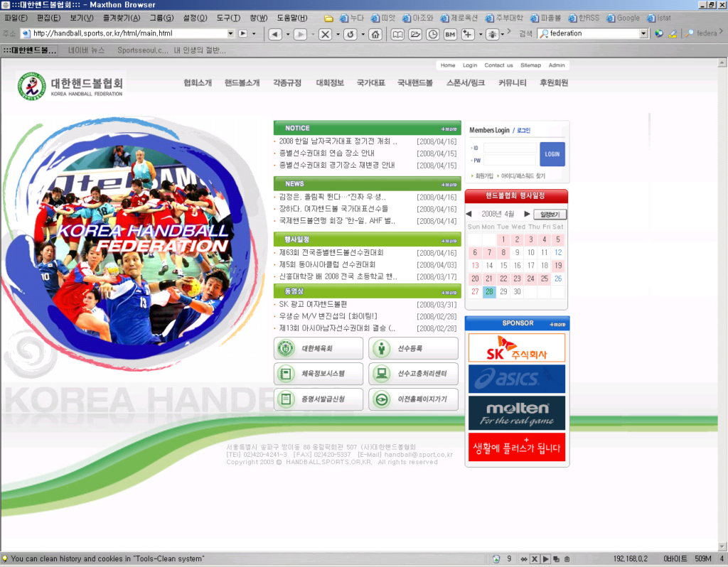Screen dimensions: 728x567
Task: Click the open folder icon in toolbar
Action: tap(415, 34)
